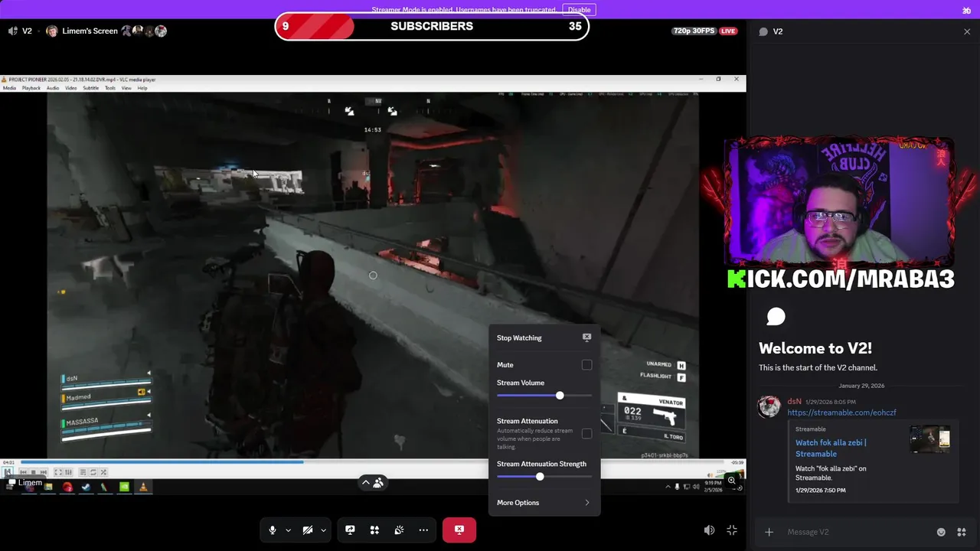Screen dimensions: 980x551
Task: Open Watch fok alla zebi Streamable link
Action: click(x=831, y=448)
